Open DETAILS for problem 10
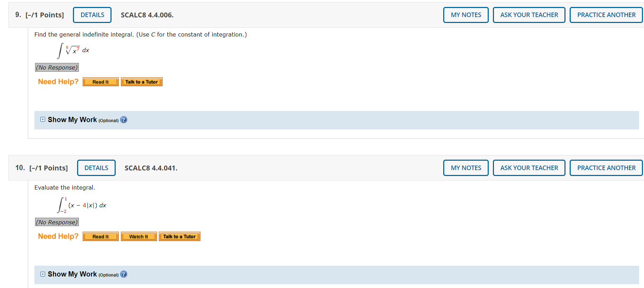This screenshot has height=288, width=644. click(x=96, y=168)
